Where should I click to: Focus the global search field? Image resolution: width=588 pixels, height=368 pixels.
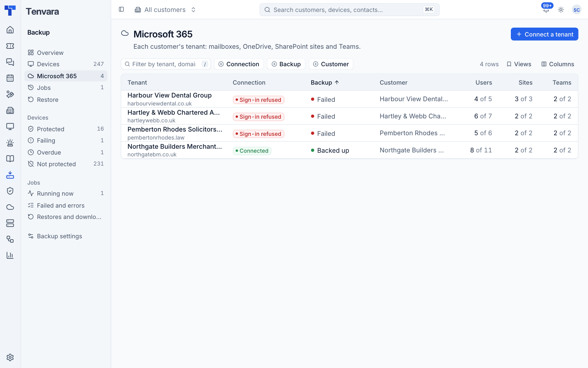tap(349, 10)
